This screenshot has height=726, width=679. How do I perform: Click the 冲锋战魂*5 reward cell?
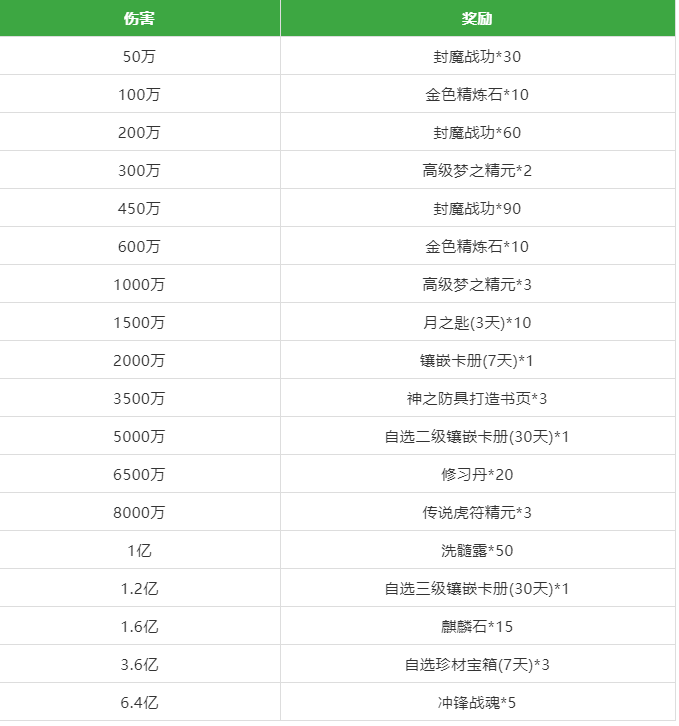478,702
